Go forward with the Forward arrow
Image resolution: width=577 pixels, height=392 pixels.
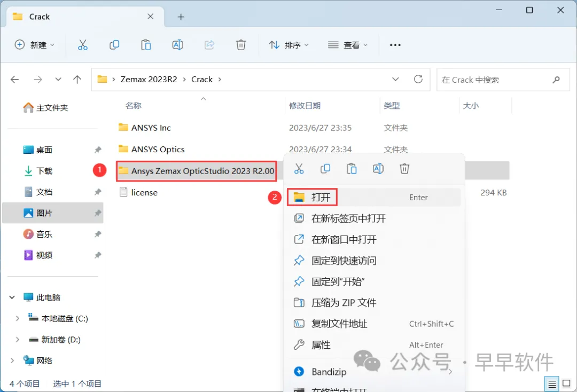pos(38,80)
